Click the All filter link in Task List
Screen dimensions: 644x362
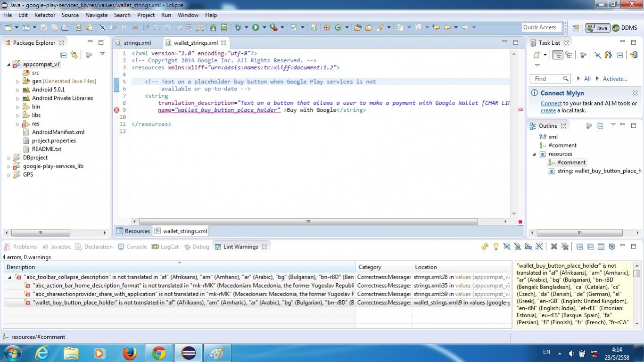coord(587,79)
